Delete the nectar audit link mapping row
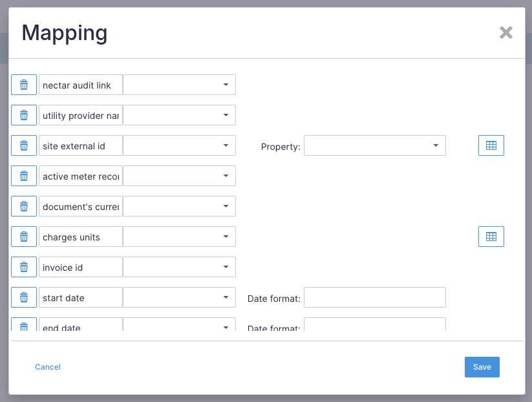 [24, 85]
